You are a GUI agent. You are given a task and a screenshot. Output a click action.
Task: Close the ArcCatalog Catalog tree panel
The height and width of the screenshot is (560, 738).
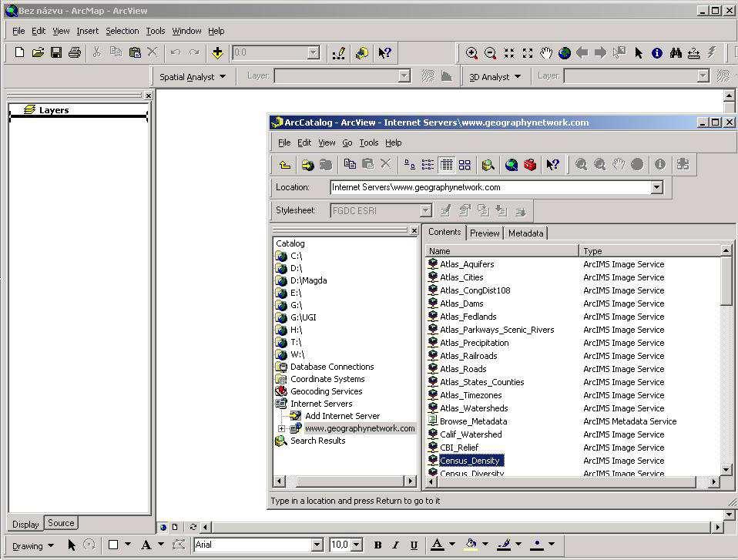pos(414,230)
